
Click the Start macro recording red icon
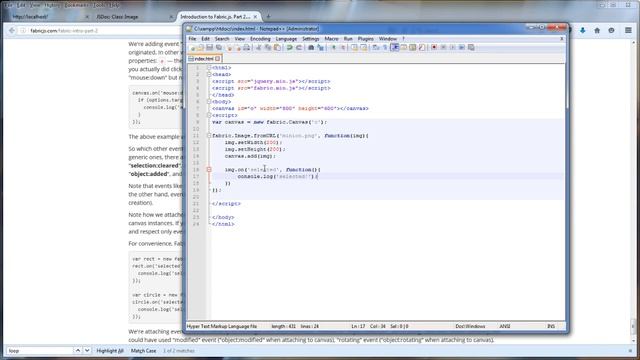coord(434,48)
